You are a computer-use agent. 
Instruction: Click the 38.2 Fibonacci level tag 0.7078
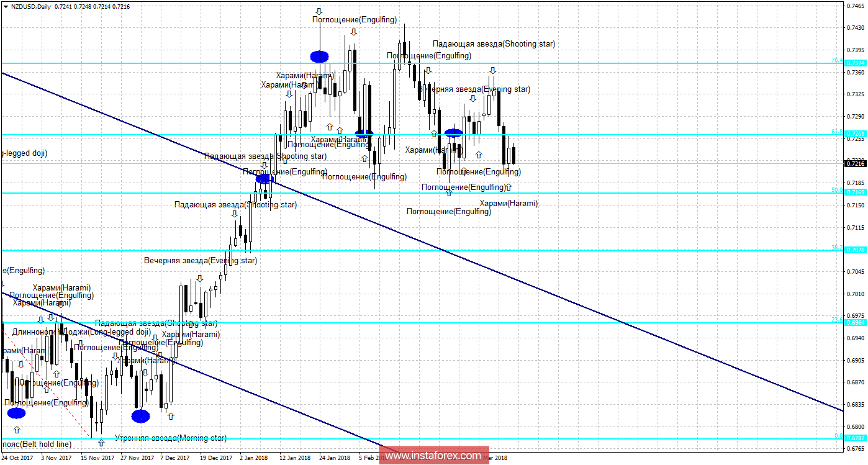(856, 250)
